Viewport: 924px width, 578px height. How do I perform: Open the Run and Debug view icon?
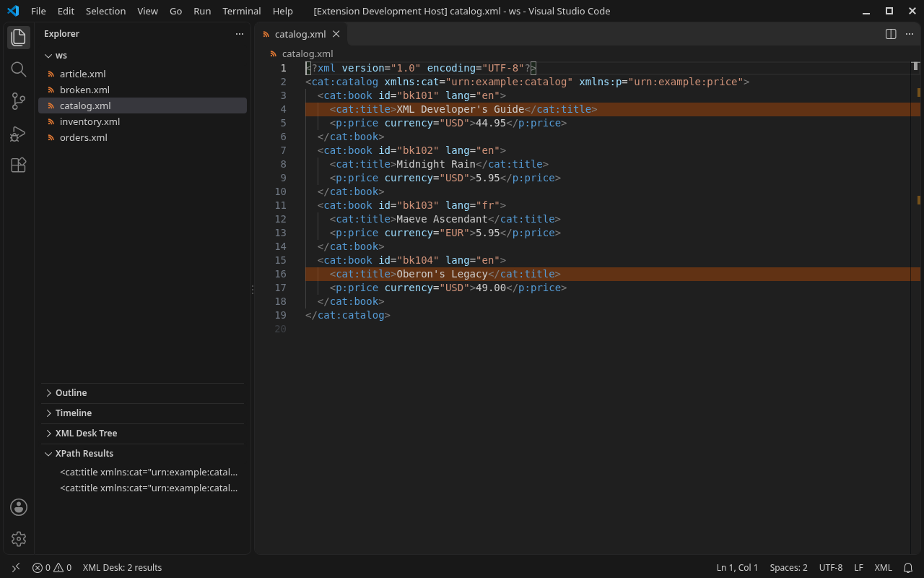point(19,134)
